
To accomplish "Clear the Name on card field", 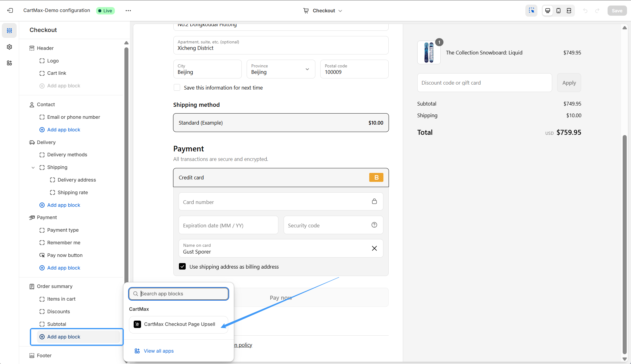I will click(x=374, y=248).
